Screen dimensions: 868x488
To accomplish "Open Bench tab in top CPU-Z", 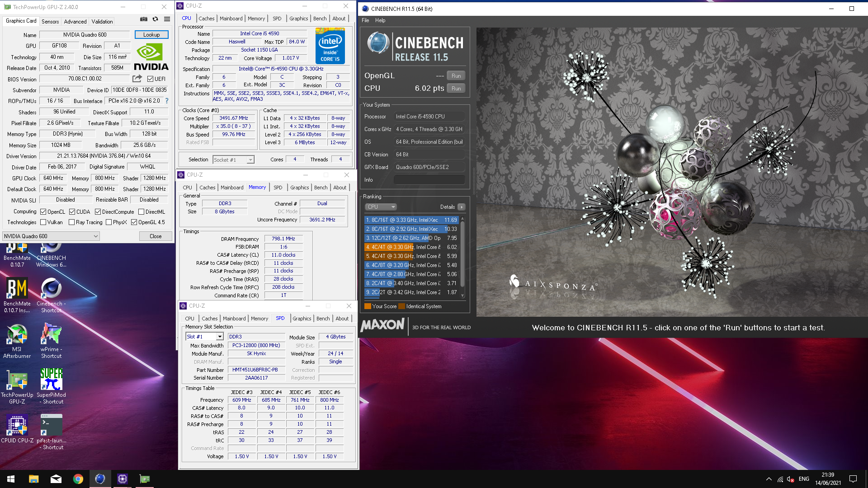I will tap(320, 19).
